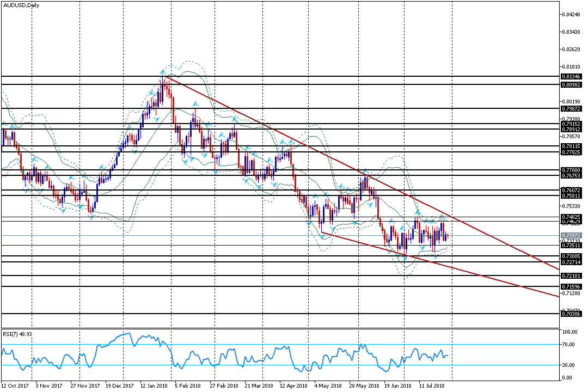Screen dimensions: 588x392
Task: Select the upper descending red trendline
Action: [362, 173]
